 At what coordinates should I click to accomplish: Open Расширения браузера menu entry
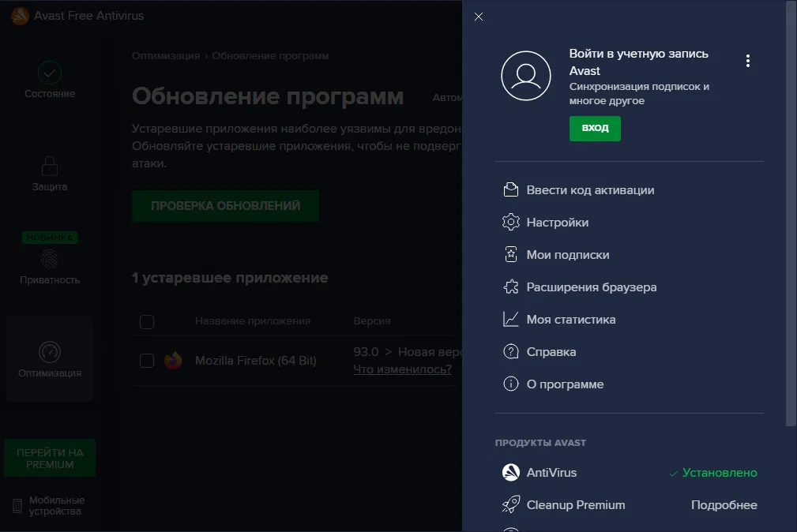(591, 287)
